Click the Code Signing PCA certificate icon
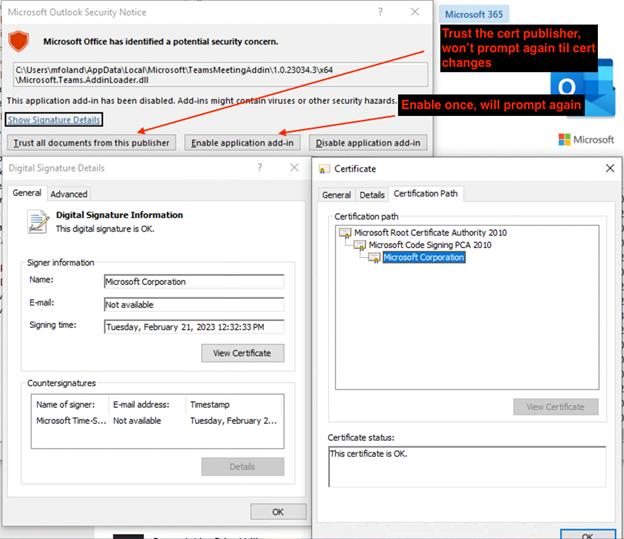Screen dimensions: 624x539 tap(359, 245)
